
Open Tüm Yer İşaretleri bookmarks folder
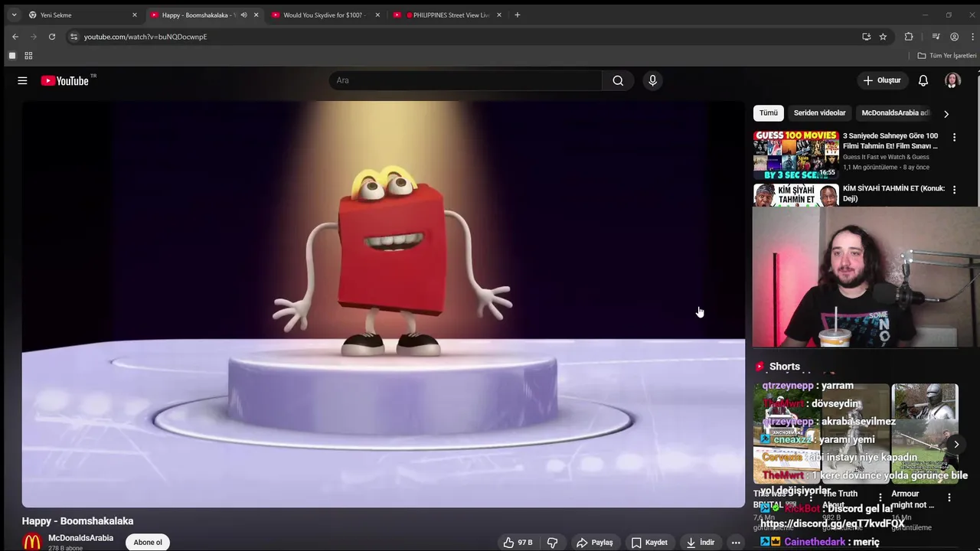pyautogui.click(x=947, y=56)
